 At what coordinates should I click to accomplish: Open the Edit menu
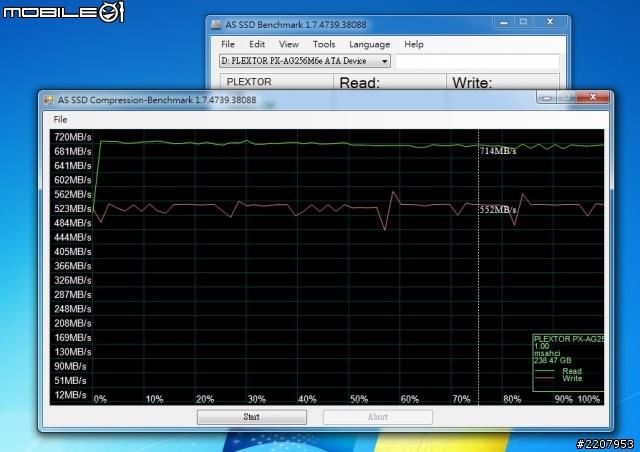point(257,44)
